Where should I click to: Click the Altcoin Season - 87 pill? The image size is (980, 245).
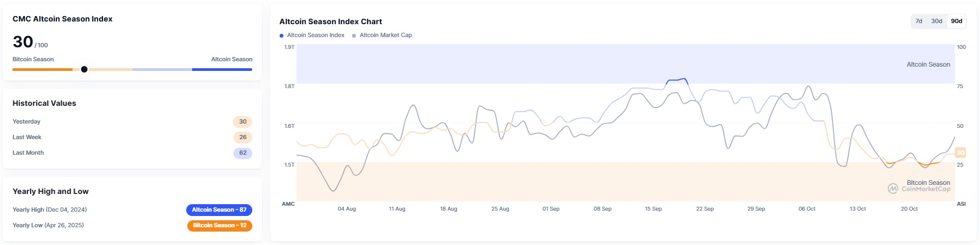click(219, 210)
